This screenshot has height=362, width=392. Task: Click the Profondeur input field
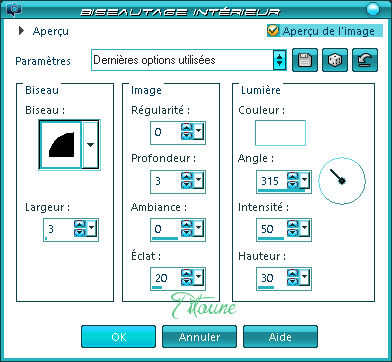[166, 181]
